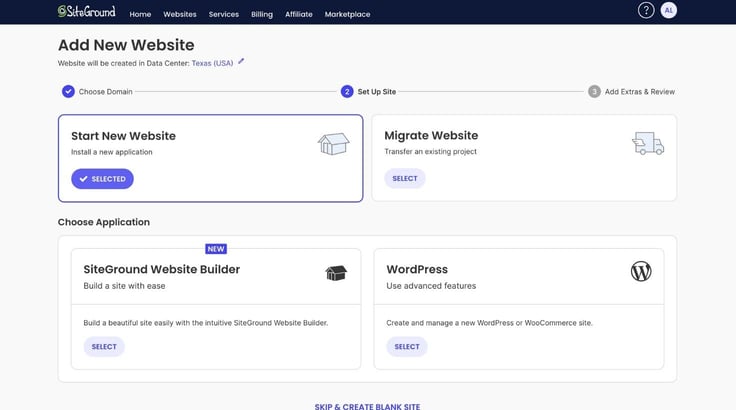Edit data center with pencil icon
The image size is (736, 410).
pos(241,61)
